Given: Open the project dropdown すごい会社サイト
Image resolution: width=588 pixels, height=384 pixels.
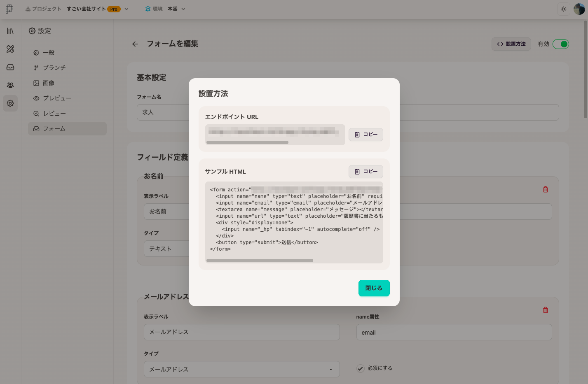Looking at the screenshot, I should [x=97, y=9].
